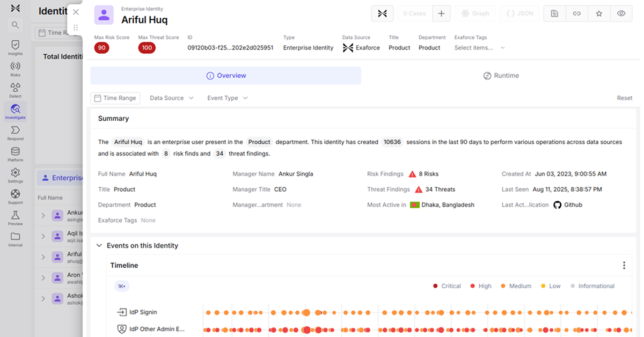Click the 10636 sessions count chip
Viewport: 644px width, 337px height.
(x=392, y=142)
